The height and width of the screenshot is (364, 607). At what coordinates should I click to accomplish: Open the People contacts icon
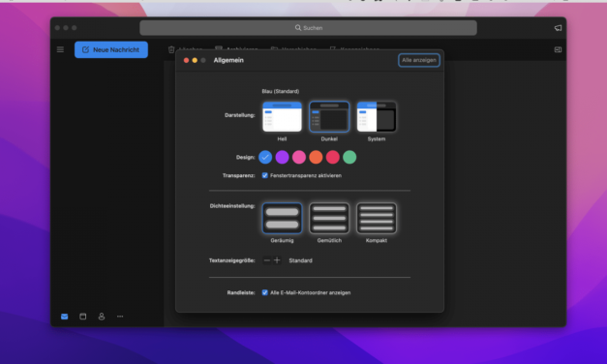click(102, 317)
